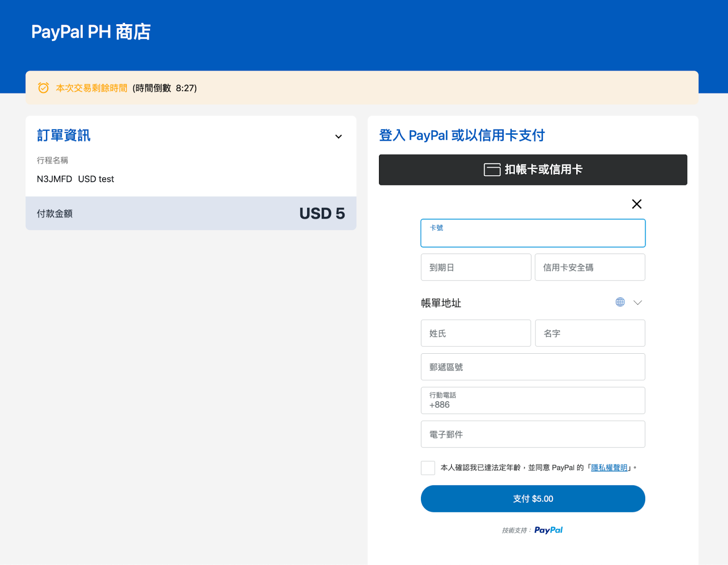Collapse the 訂單資訊 section chevron
Viewport: 728px width, 565px height.
coord(339,137)
